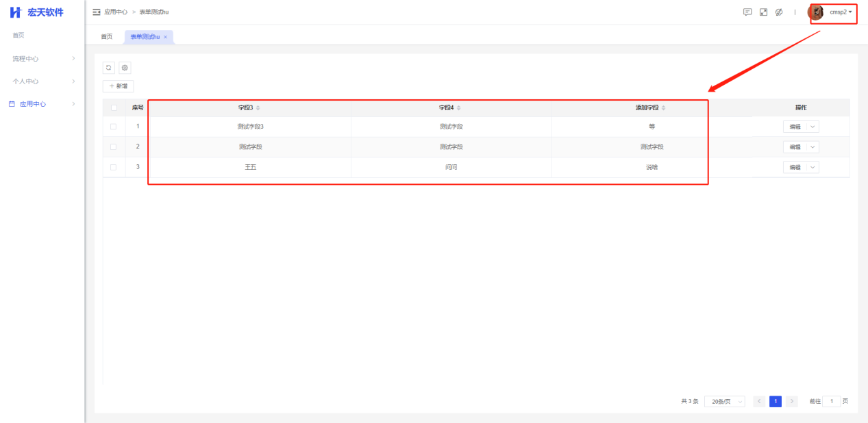The width and height of the screenshot is (868, 423).
Task: Check the checkbox for row 1
Action: pos(114,127)
